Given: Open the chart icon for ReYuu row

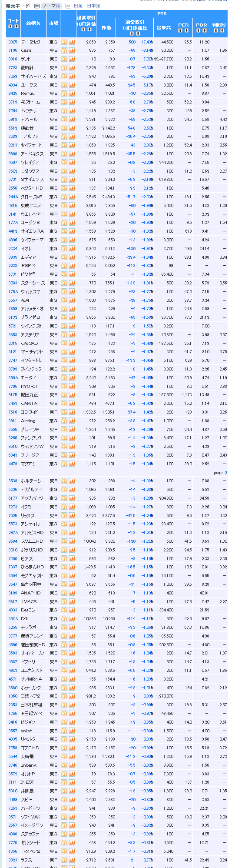Looking at the screenshot, I should click(72, 93).
